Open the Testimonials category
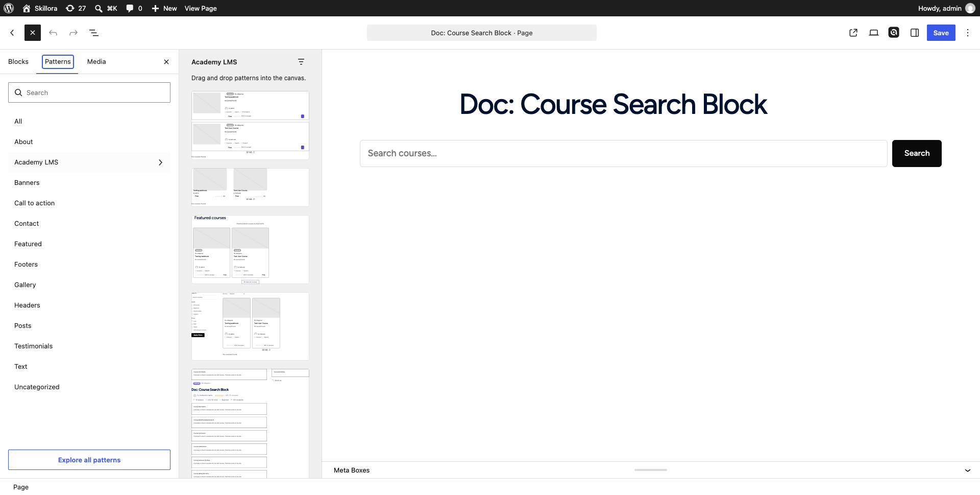The image size is (980, 495). pos(89,346)
